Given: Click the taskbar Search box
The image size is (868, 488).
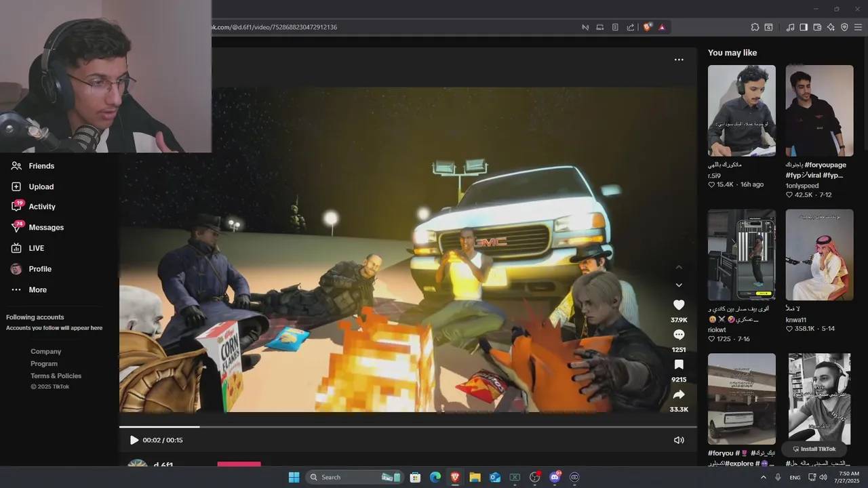Looking at the screenshot, I should [354, 477].
